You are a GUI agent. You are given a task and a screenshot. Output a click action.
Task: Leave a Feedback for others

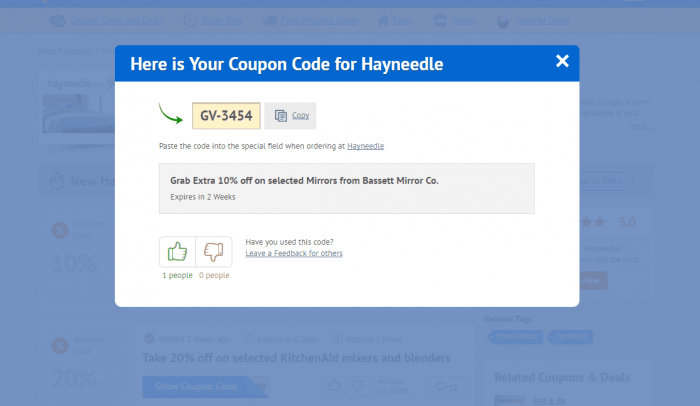[294, 253]
